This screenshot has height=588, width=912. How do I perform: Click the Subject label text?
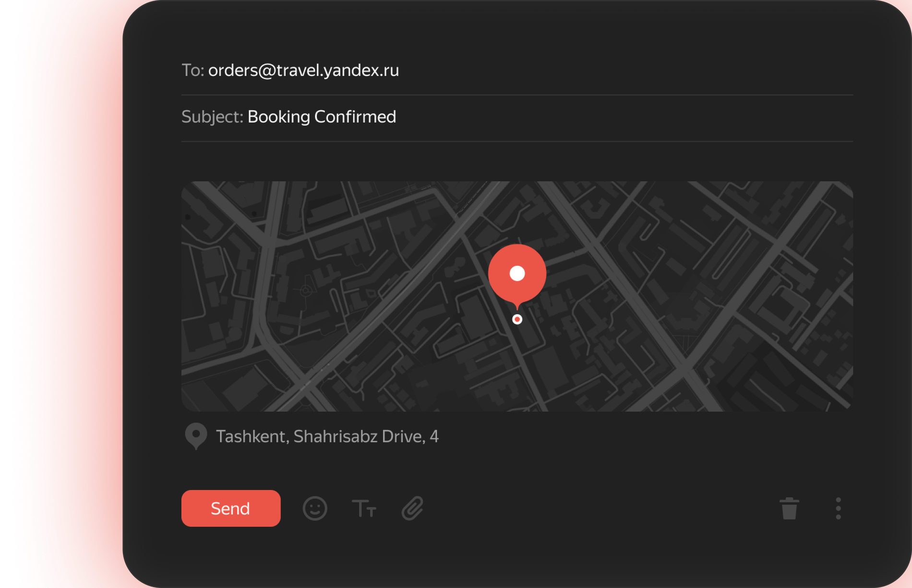point(213,117)
